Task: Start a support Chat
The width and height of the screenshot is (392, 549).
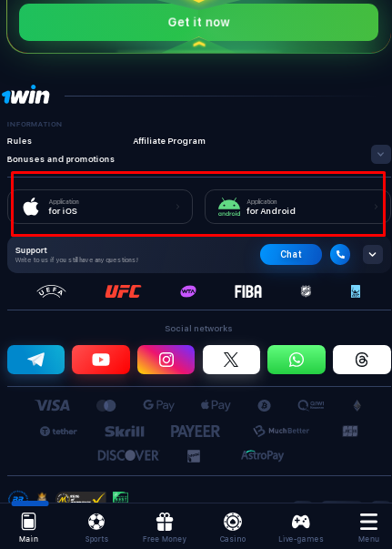Action: 291,254
